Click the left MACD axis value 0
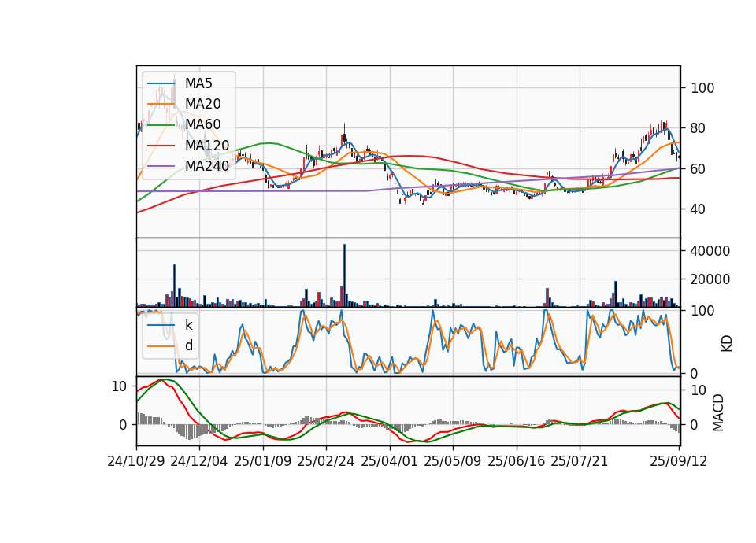Viewport: 756px width, 543px height. click(123, 425)
